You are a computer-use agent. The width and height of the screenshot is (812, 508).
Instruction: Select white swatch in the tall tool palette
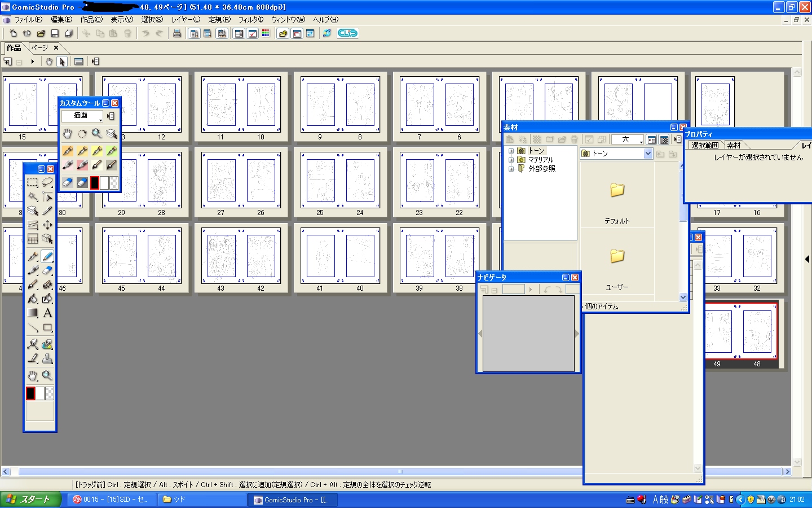click(x=40, y=393)
